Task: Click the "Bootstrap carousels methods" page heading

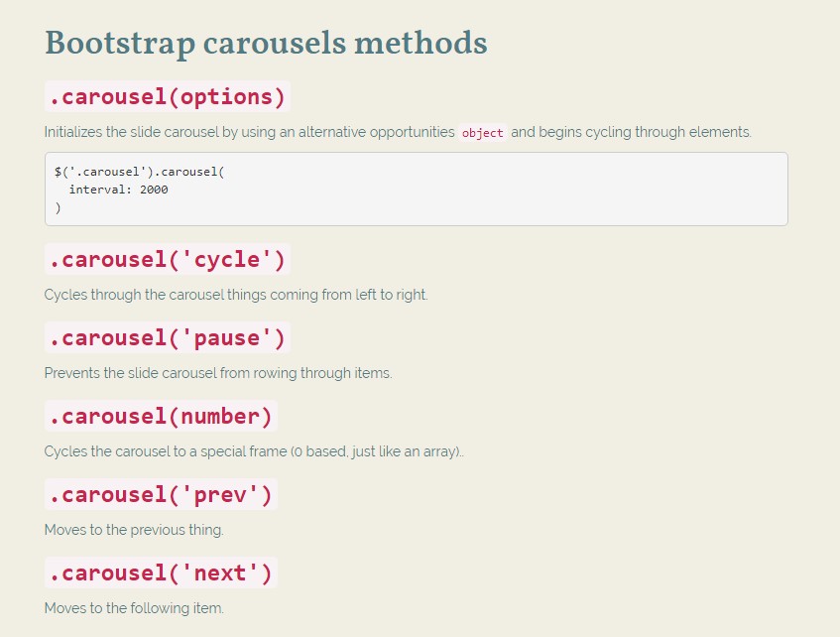Action: 266,44
